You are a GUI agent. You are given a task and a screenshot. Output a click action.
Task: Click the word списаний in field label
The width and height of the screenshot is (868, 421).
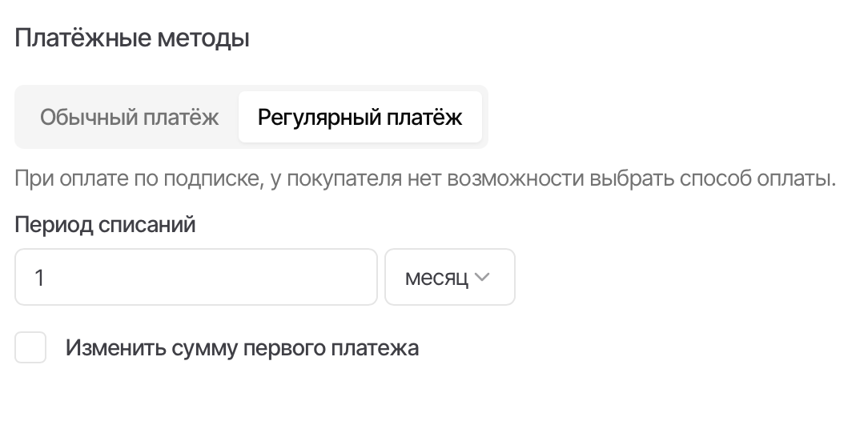click(147, 224)
